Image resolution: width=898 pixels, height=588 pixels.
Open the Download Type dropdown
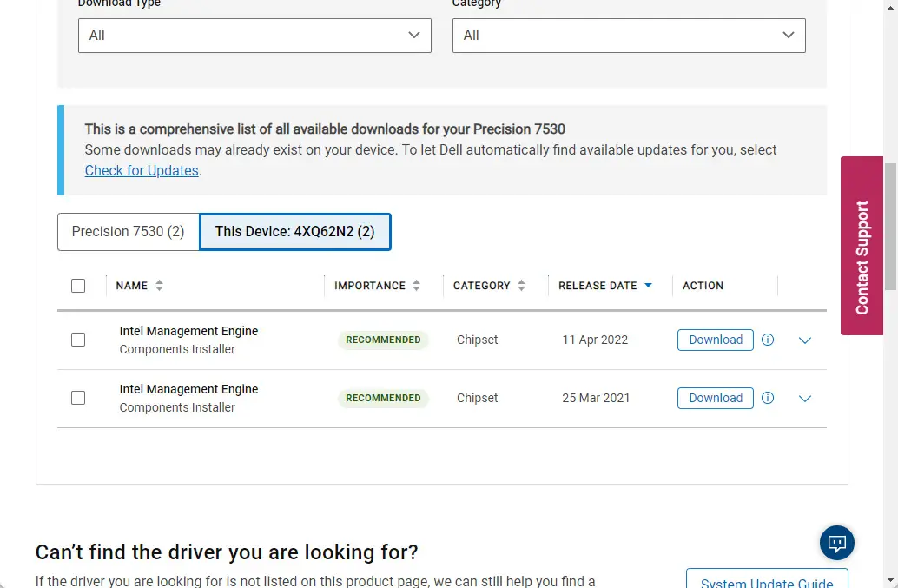254,36
